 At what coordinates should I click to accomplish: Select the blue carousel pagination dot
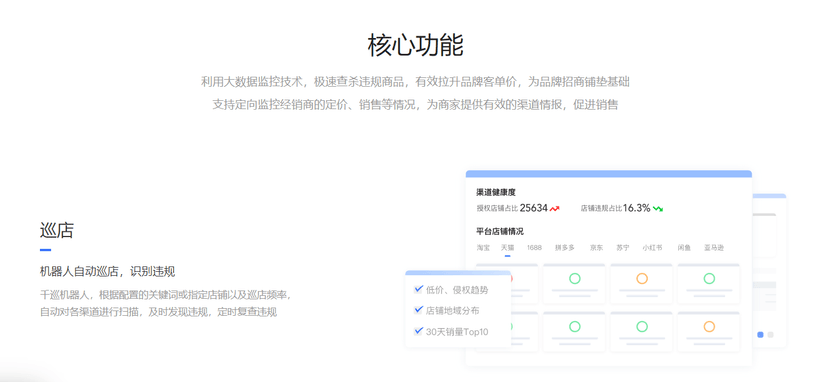coord(760,334)
